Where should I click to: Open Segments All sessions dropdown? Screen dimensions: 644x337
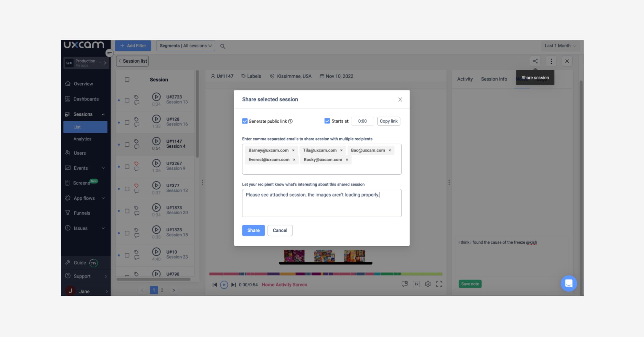[186, 46]
